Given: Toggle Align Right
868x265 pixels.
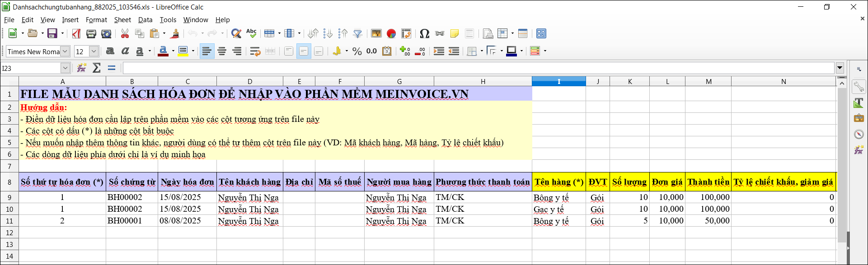Looking at the screenshot, I should [x=237, y=51].
